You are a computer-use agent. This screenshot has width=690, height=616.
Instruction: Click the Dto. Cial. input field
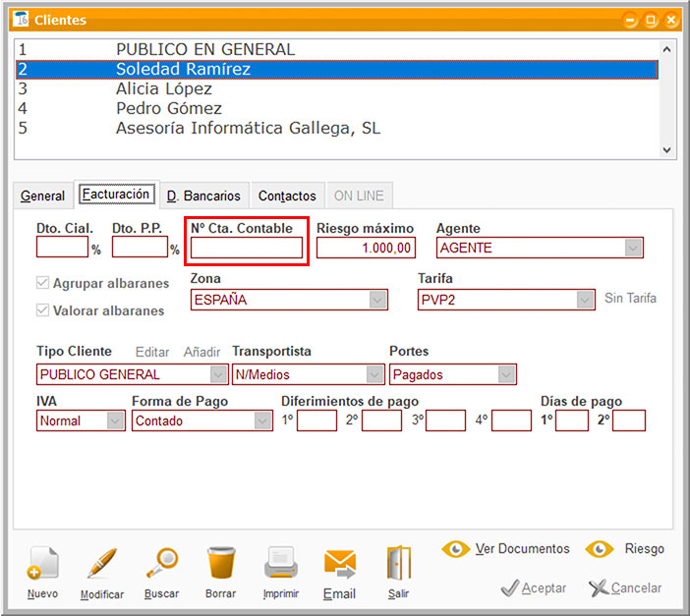pos(62,247)
